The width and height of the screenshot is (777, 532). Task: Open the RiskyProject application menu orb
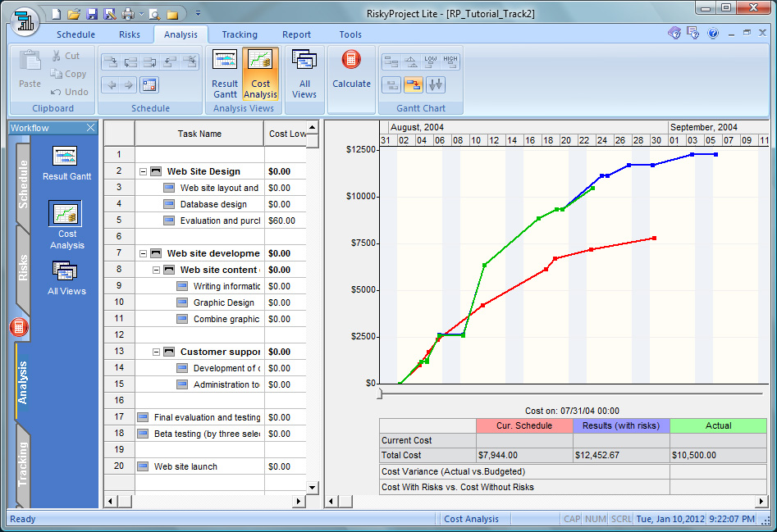coord(25,20)
